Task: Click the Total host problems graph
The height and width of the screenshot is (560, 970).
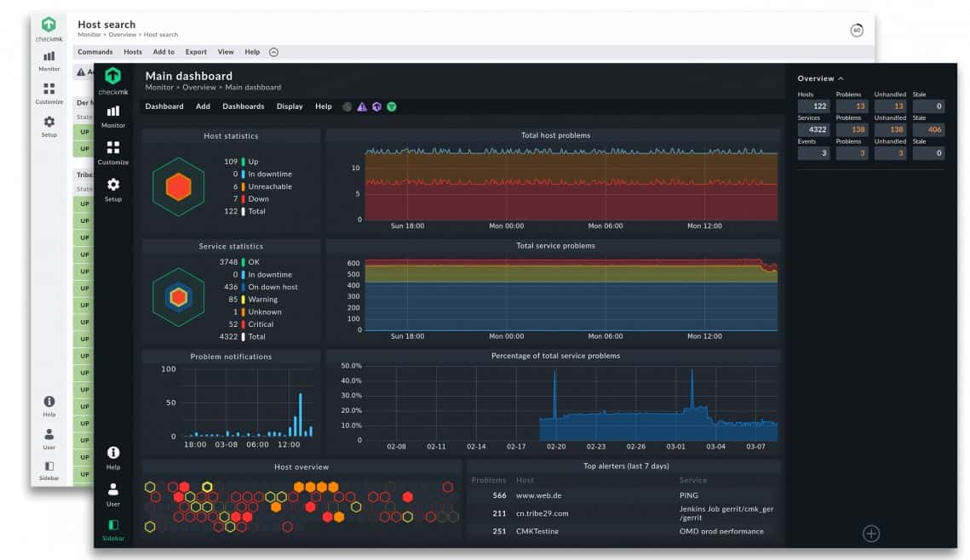Action: 571,184
